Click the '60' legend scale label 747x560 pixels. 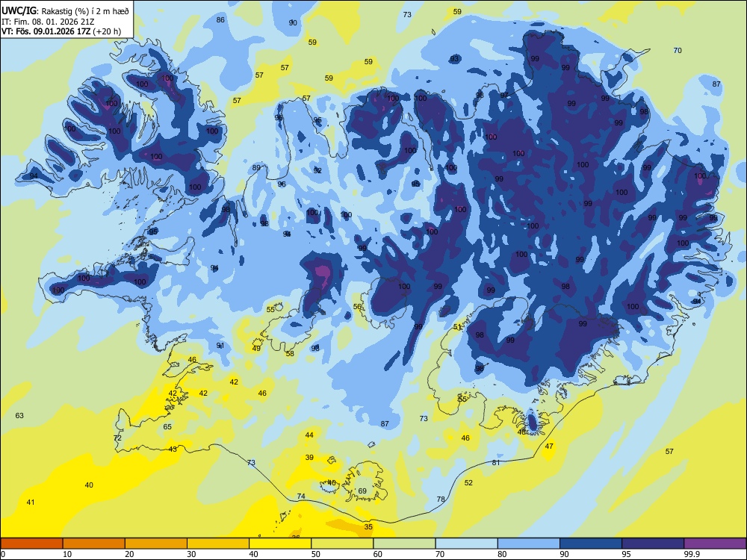pos(378,554)
